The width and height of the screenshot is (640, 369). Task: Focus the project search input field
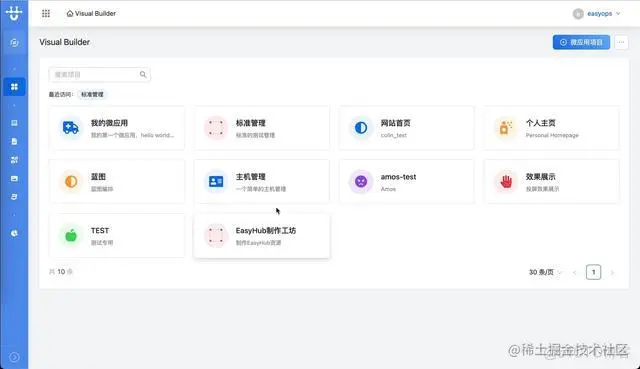pos(100,74)
